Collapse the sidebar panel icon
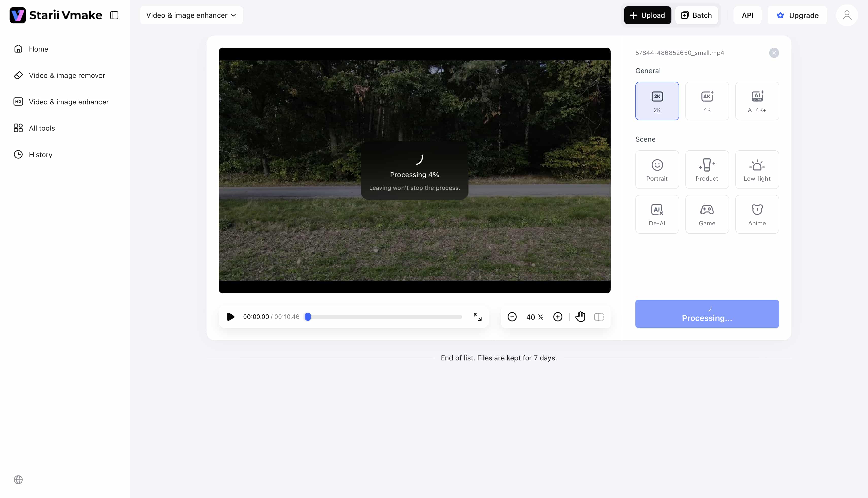Image resolution: width=868 pixels, height=498 pixels. [114, 15]
